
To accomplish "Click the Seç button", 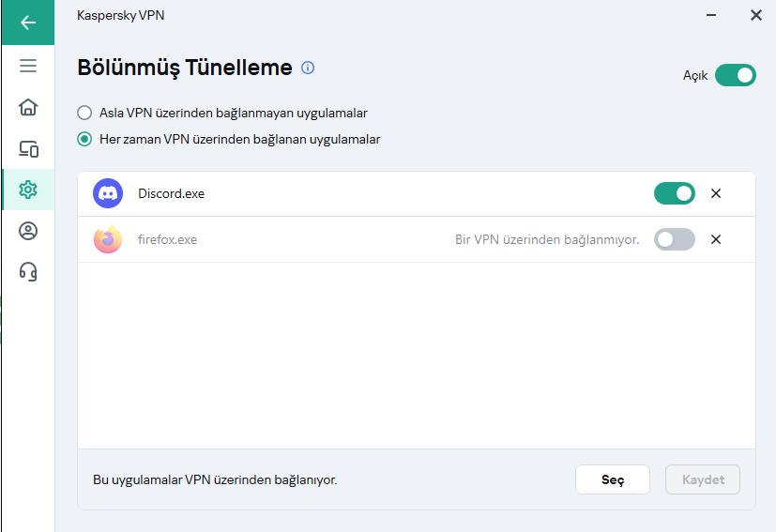I will point(613,479).
